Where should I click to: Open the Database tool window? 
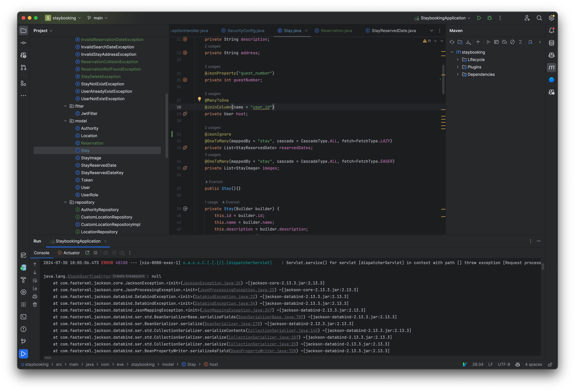552,43
